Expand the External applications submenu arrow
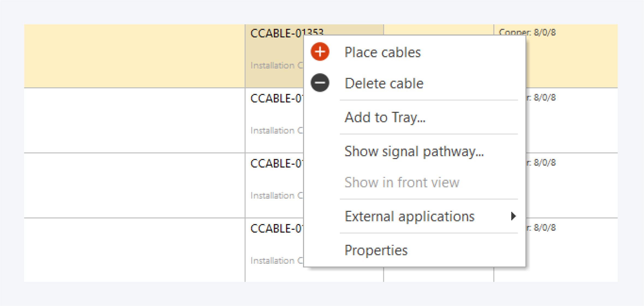The image size is (644, 306). (514, 216)
